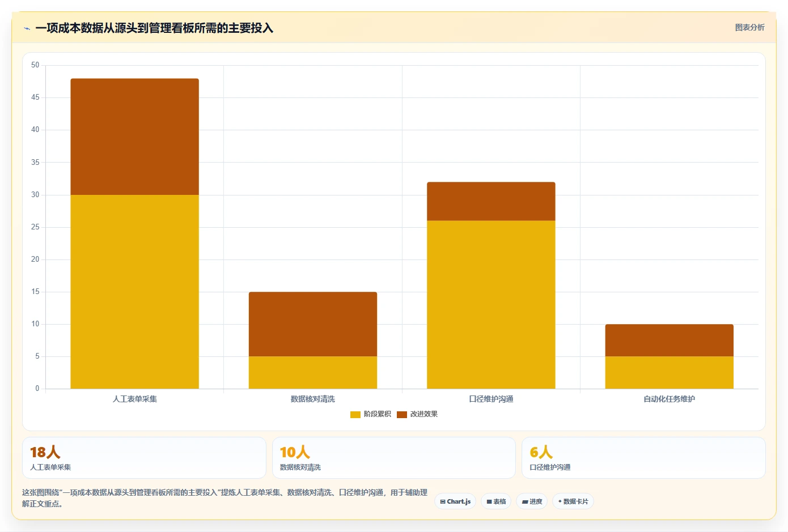Open the 10人 数据核对清洗 data card

(394, 458)
